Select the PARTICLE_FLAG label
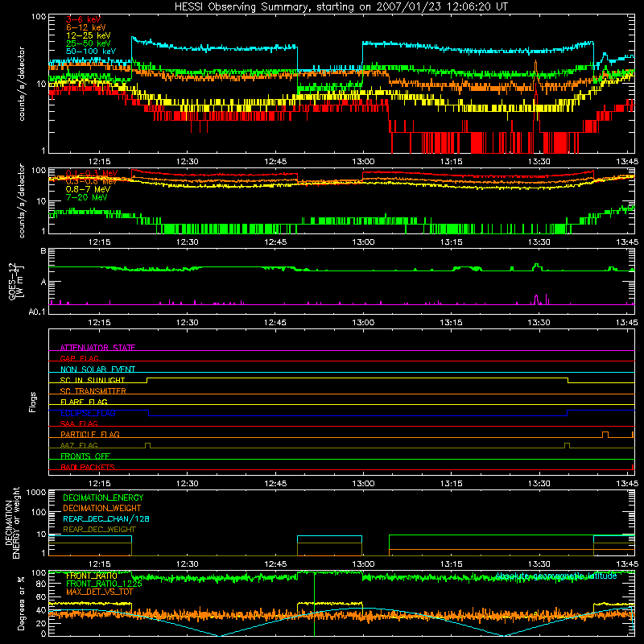644x644 pixels. click(90, 434)
